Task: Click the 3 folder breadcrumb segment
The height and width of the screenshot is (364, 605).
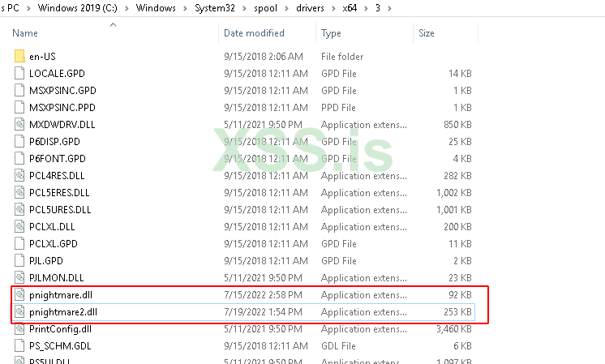Action: [x=378, y=8]
